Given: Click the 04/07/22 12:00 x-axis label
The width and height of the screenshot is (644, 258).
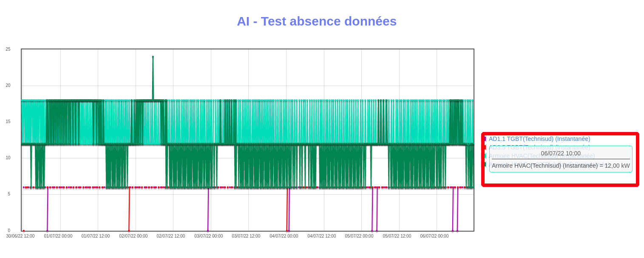Looking at the screenshot, I should [x=321, y=236].
